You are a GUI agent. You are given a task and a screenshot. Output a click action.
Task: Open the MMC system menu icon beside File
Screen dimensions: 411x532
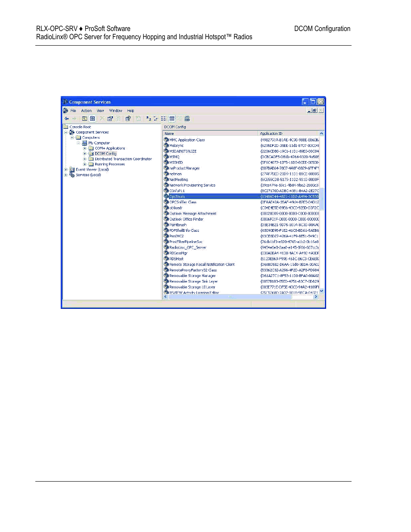pos(65,111)
